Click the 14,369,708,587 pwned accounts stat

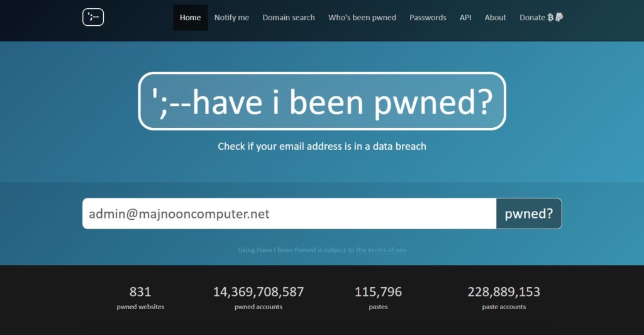tap(258, 297)
